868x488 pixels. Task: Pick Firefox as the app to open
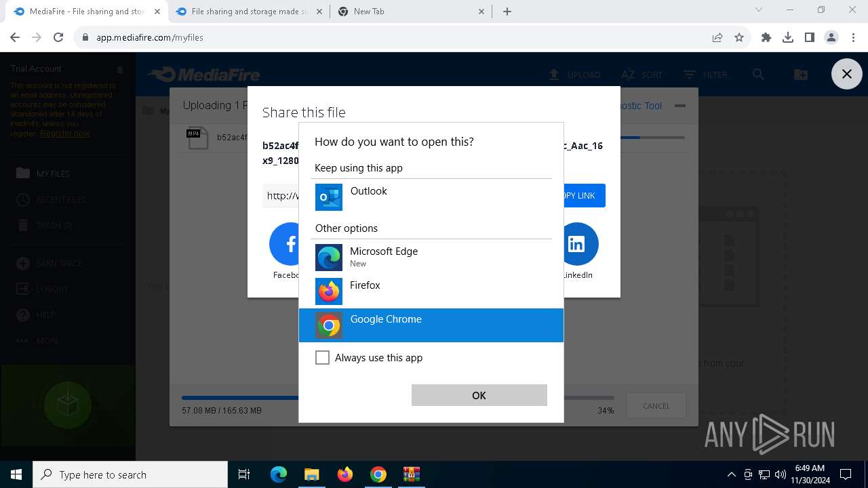(x=431, y=291)
